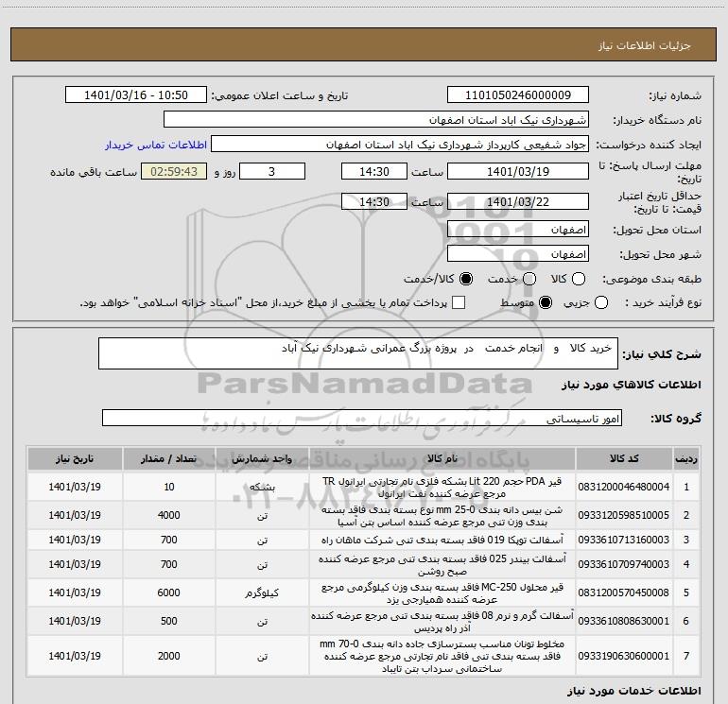The image size is (728, 704).
Task: Click the کد کالا column header
Action: pyautogui.click(x=624, y=458)
